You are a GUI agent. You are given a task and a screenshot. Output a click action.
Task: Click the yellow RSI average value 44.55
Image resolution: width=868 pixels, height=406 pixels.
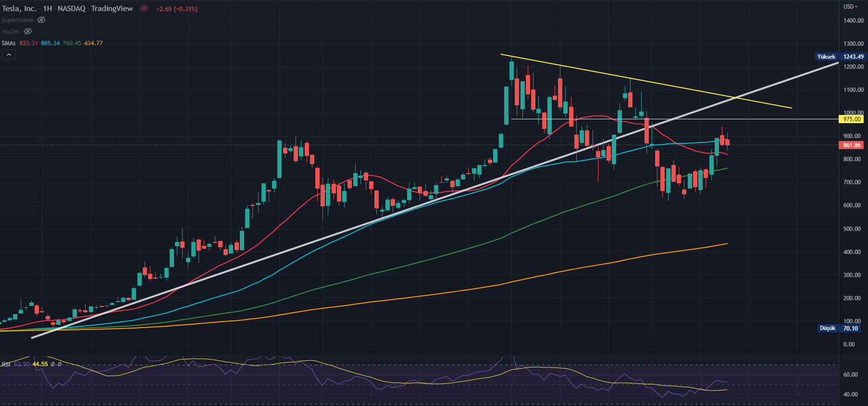pos(40,364)
